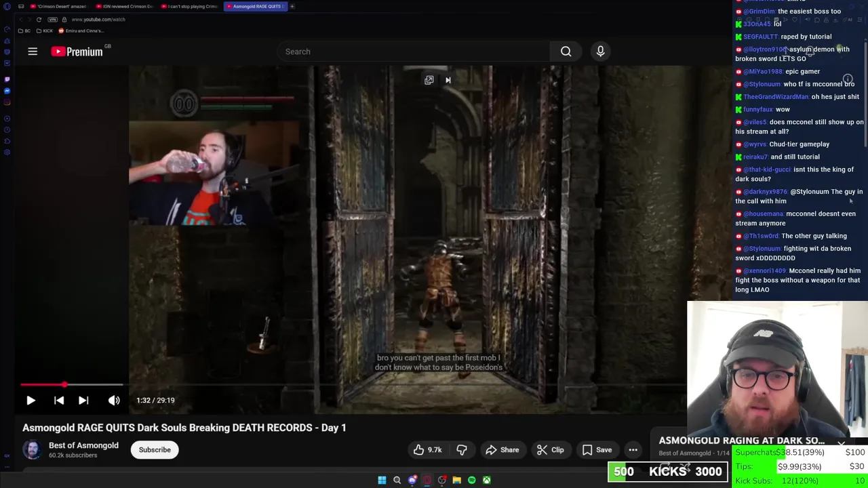Open Opera GX taskbar icon
Viewport: 868px width, 488px height.
[x=427, y=480]
